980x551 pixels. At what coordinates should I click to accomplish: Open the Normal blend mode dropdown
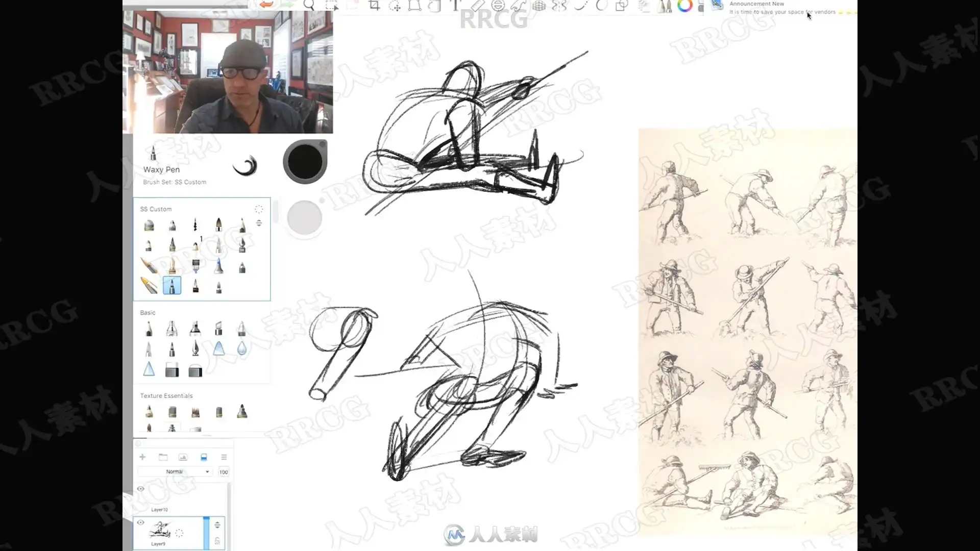(176, 472)
